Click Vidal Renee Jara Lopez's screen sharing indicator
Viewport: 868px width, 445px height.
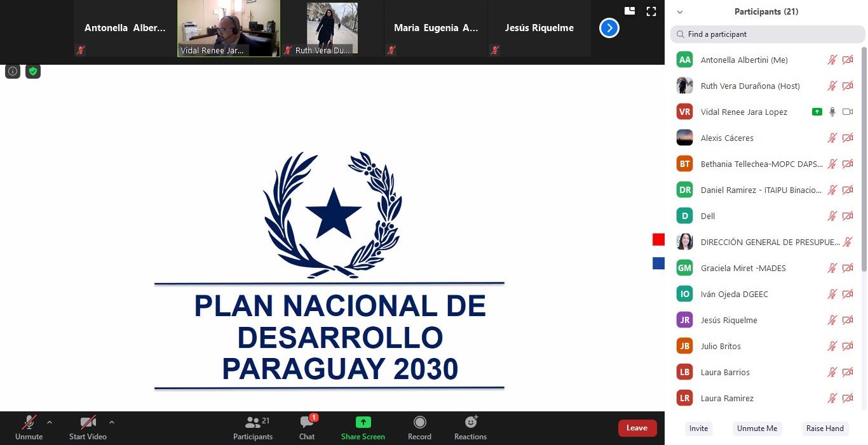point(817,112)
